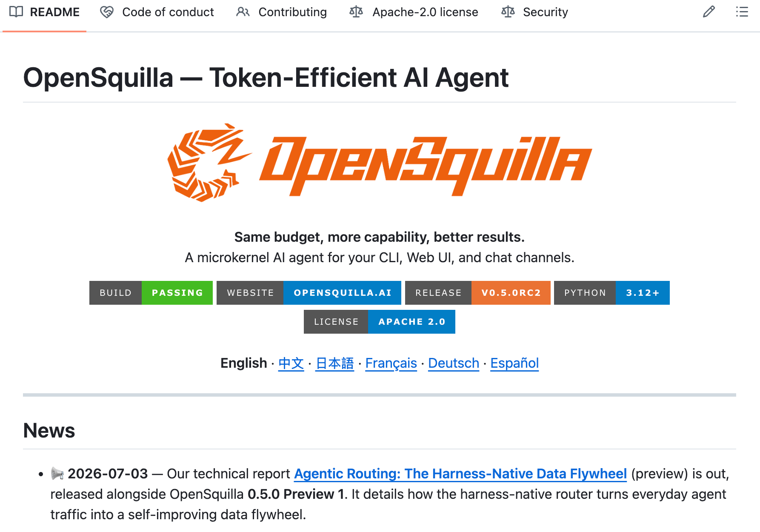The image size is (760, 532).
Task: Click the Contributing people icon
Action: 243,12
